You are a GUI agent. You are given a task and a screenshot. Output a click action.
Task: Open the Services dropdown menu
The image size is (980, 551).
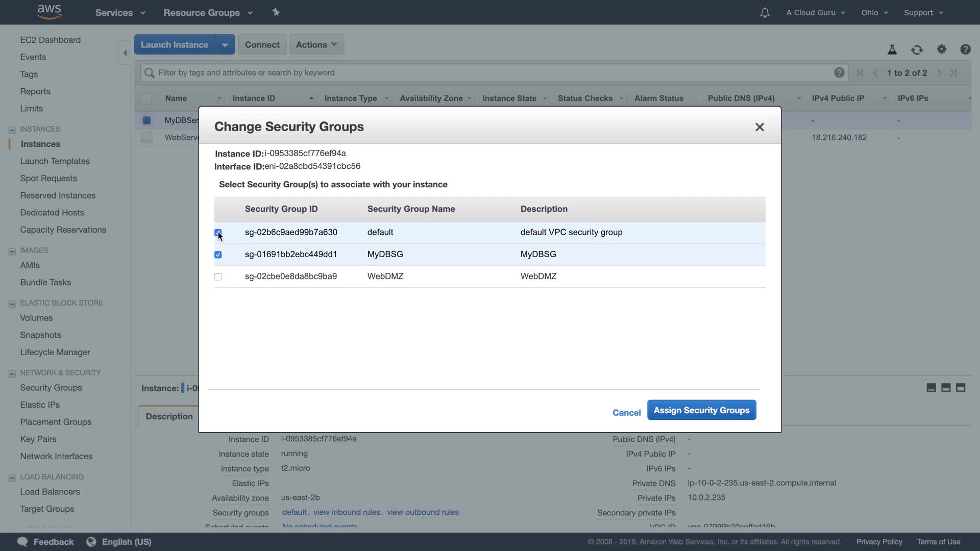tap(120, 13)
